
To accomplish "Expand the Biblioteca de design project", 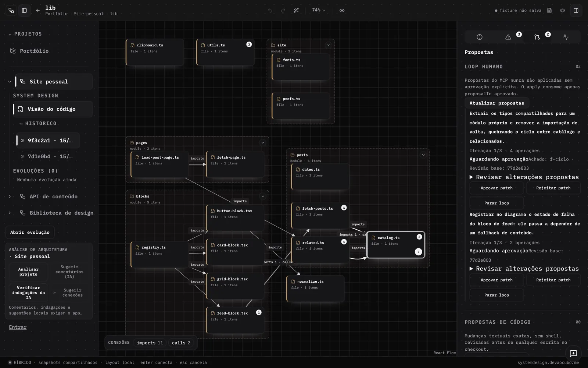I will click(10, 213).
